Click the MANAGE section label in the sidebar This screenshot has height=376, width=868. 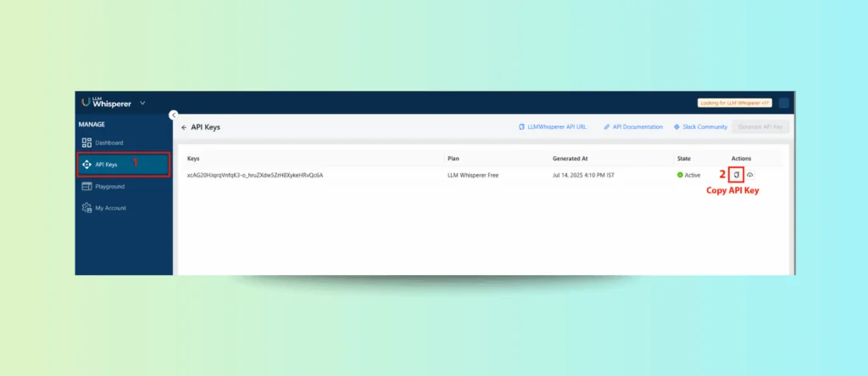pyautogui.click(x=92, y=124)
